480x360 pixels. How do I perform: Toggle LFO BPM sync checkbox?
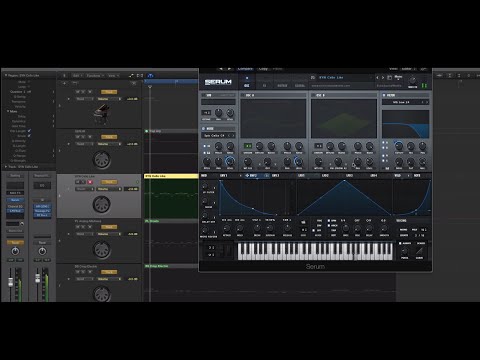coord(329,221)
